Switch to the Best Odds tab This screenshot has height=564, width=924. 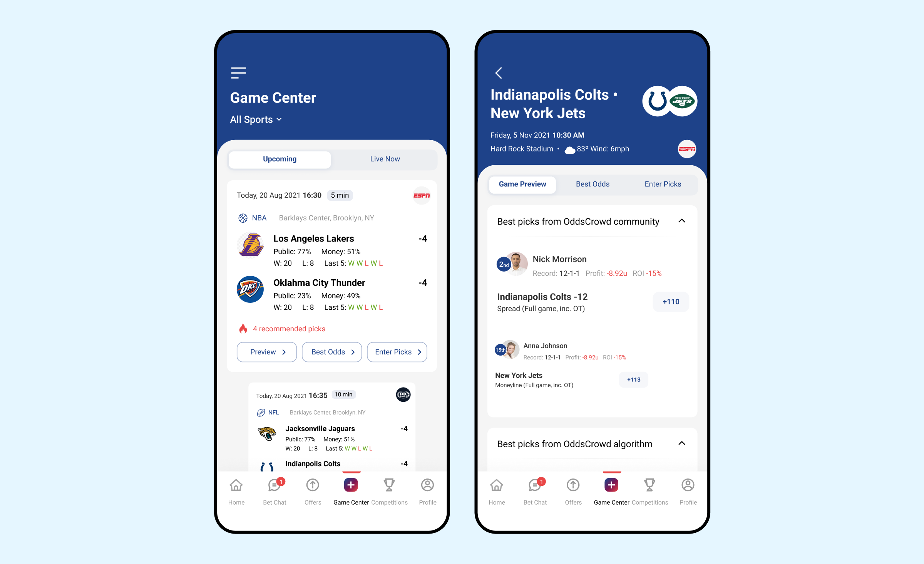[593, 184]
